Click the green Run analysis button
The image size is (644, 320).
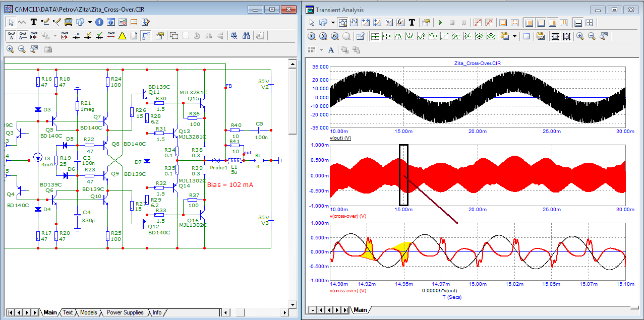(440, 23)
